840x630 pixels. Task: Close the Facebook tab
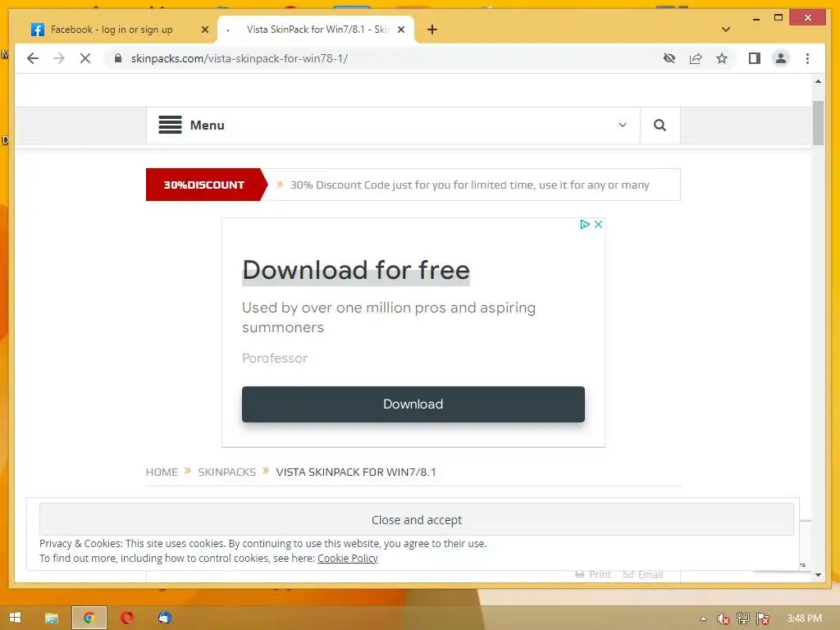204,30
